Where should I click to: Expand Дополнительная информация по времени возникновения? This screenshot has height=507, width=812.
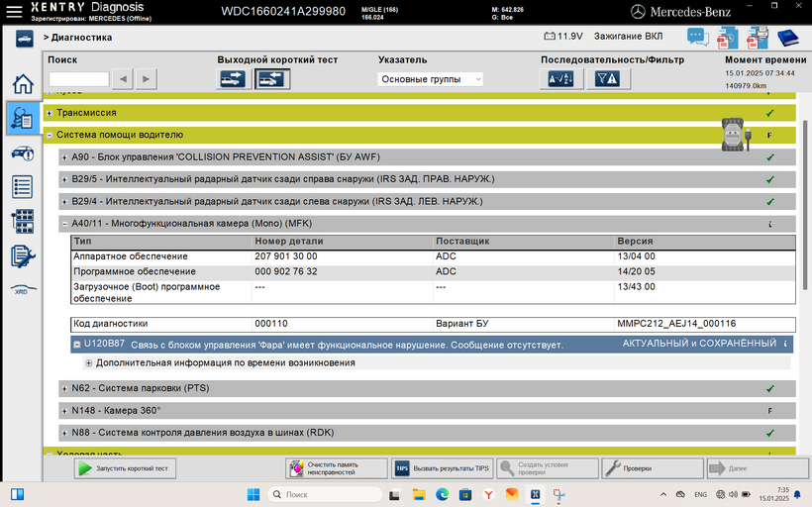click(x=88, y=363)
